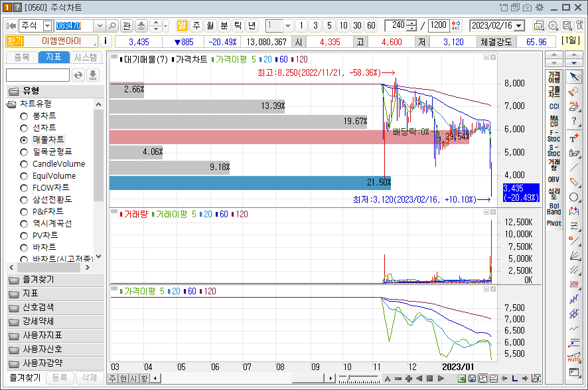
Task: Add the OBV indicator from side panel
Action: [554, 179]
